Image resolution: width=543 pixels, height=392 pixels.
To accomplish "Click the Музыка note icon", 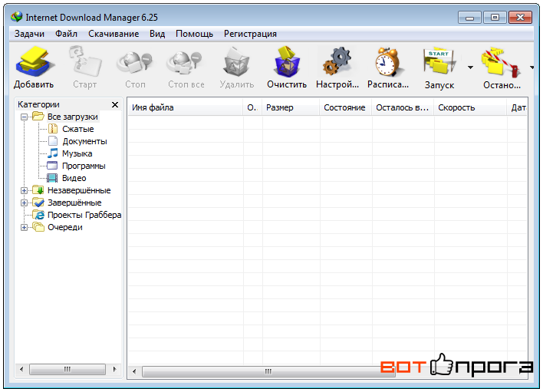I will (53, 153).
